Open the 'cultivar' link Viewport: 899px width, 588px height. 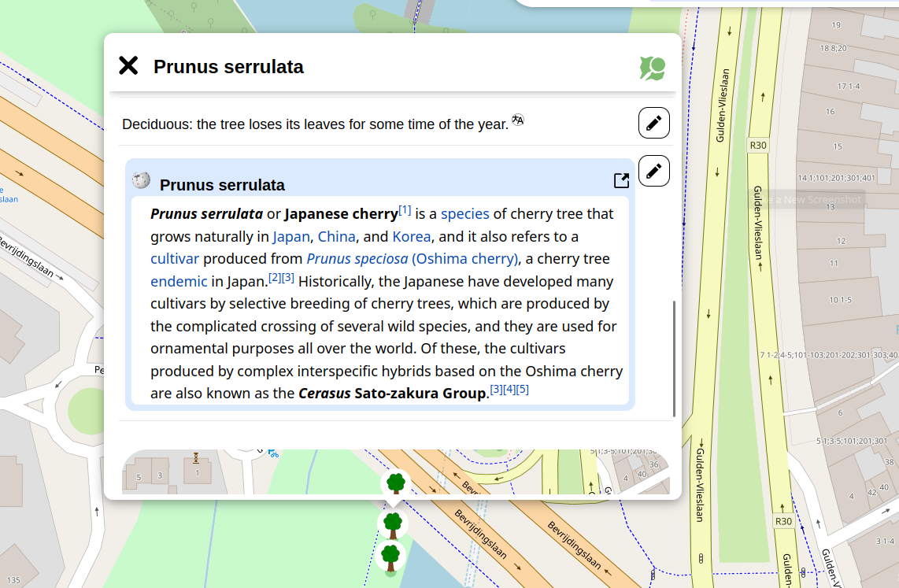[175, 259]
